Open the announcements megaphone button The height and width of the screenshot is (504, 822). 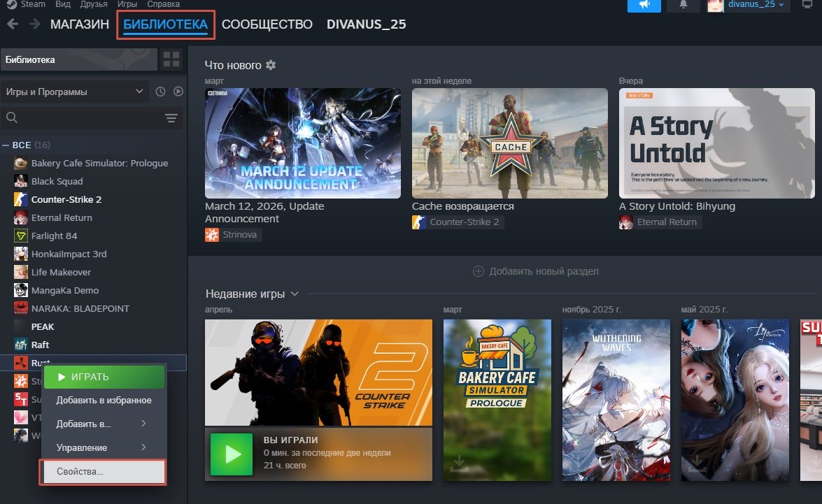pos(644,5)
